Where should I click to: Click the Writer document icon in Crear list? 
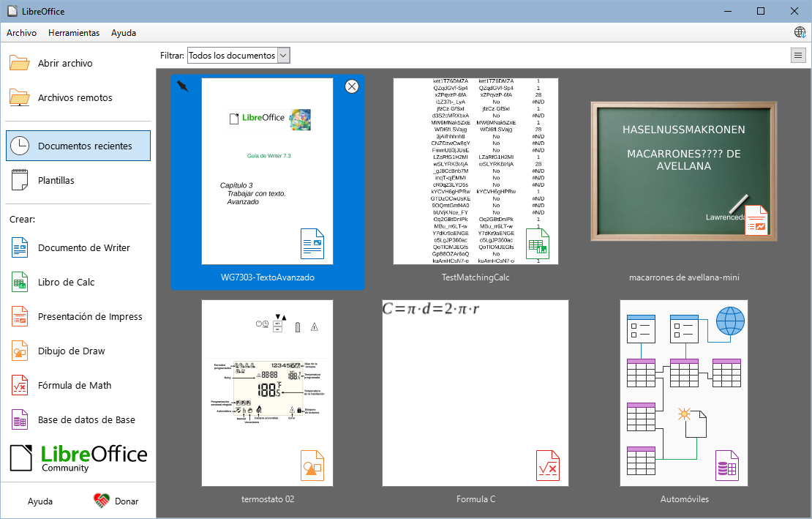pyautogui.click(x=20, y=247)
